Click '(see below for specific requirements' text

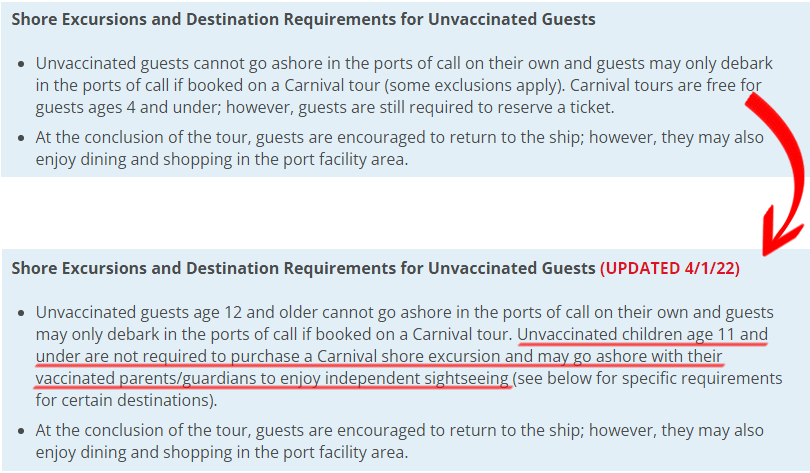(647, 379)
